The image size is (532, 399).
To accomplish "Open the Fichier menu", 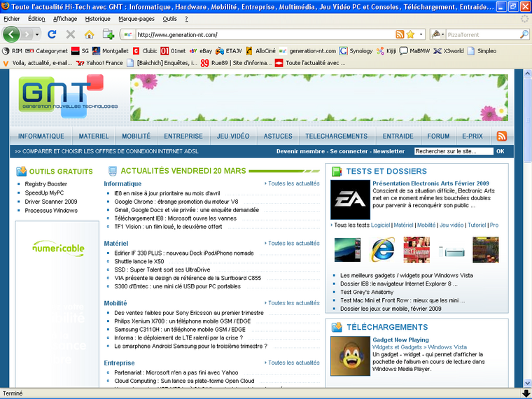I will pyautogui.click(x=12, y=19).
